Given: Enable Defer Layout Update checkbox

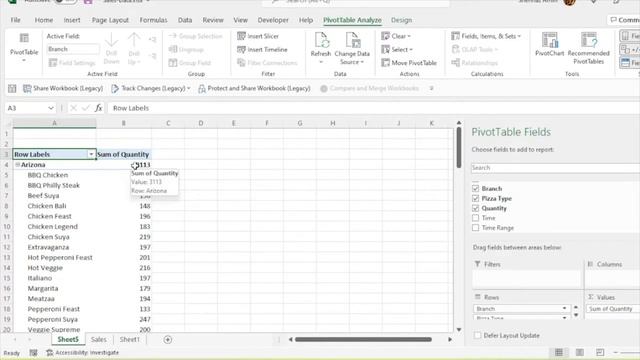Looking at the screenshot, I should 477,336.
